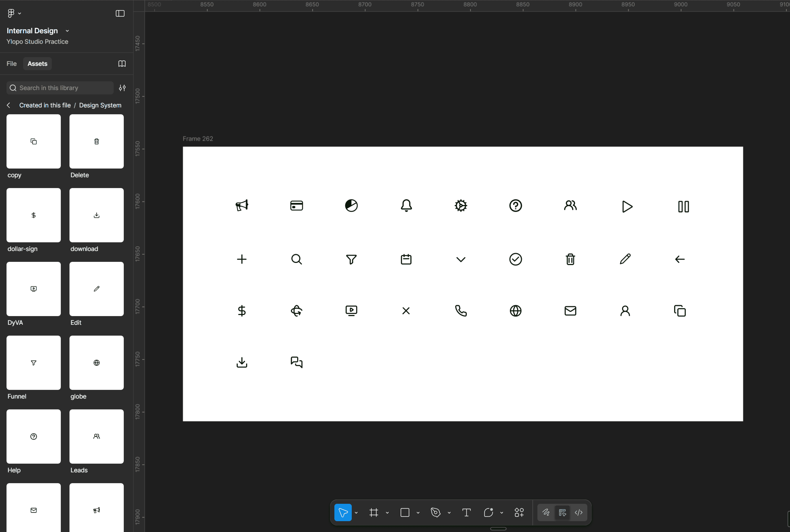Open asset search filter settings icon

(x=122, y=88)
